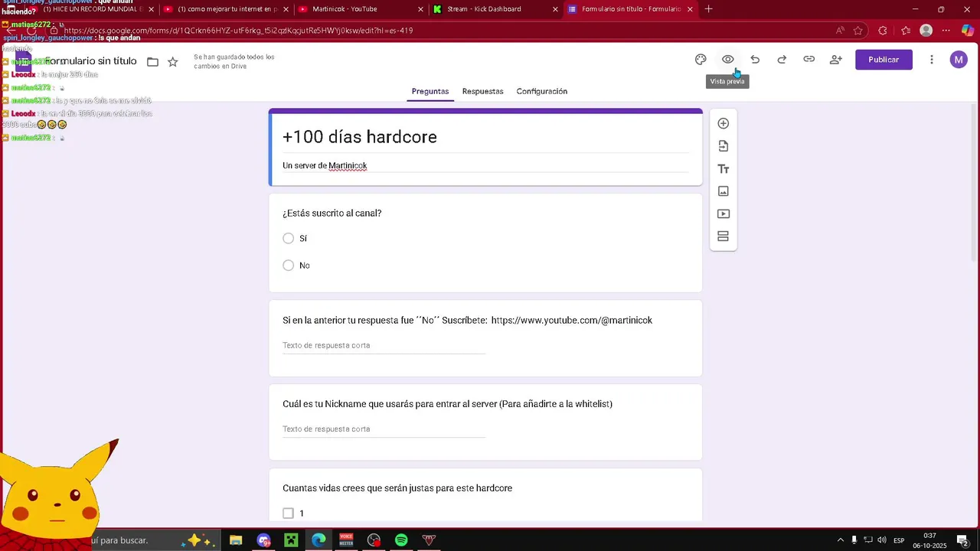Open the three-dot more options menu in Forms
Image resolution: width=980 pixels, height=551 pixels.
[932, 60]
